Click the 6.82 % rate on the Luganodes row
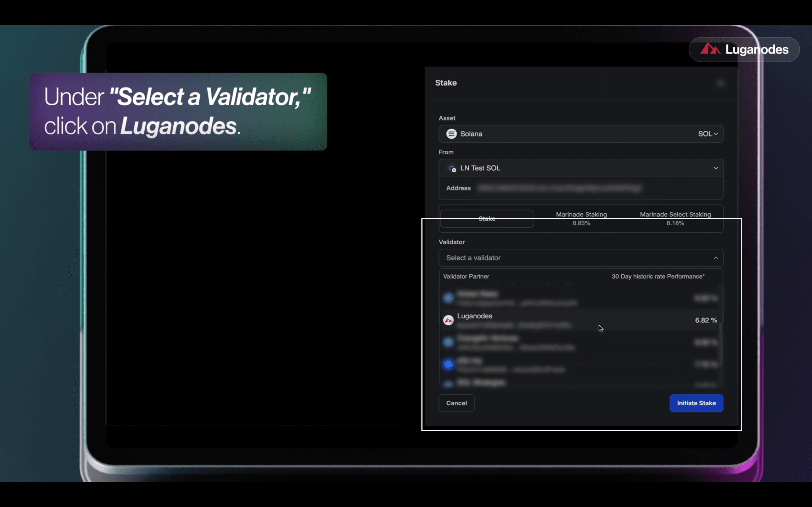The width and height of the screenshot is (812, 507). [x=706, y=320]
